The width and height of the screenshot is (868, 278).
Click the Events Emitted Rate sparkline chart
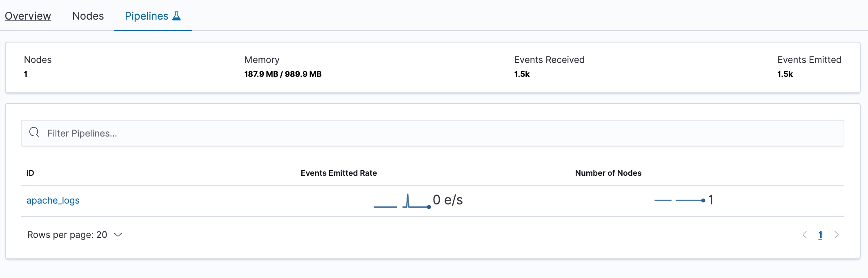[x=402, y=201]
